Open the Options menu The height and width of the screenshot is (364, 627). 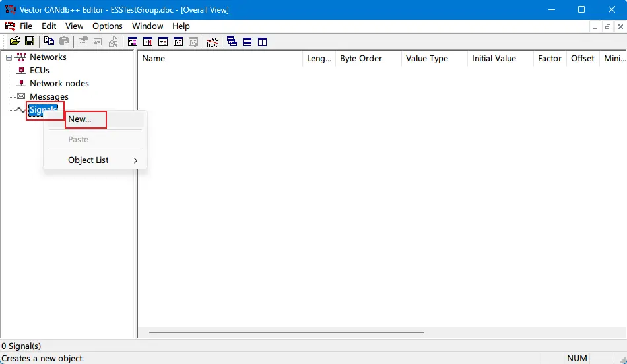tap(107, 26)
